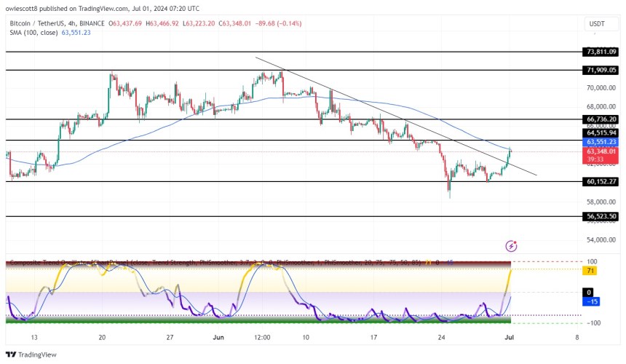Click the Jul marker on time axis
Viewport: 626px width, 364px height.
510,338
